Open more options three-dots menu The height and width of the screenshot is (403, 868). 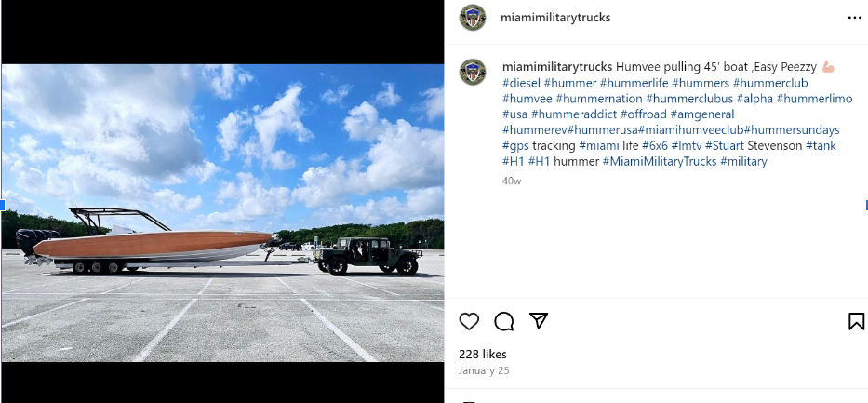(855, 18)
